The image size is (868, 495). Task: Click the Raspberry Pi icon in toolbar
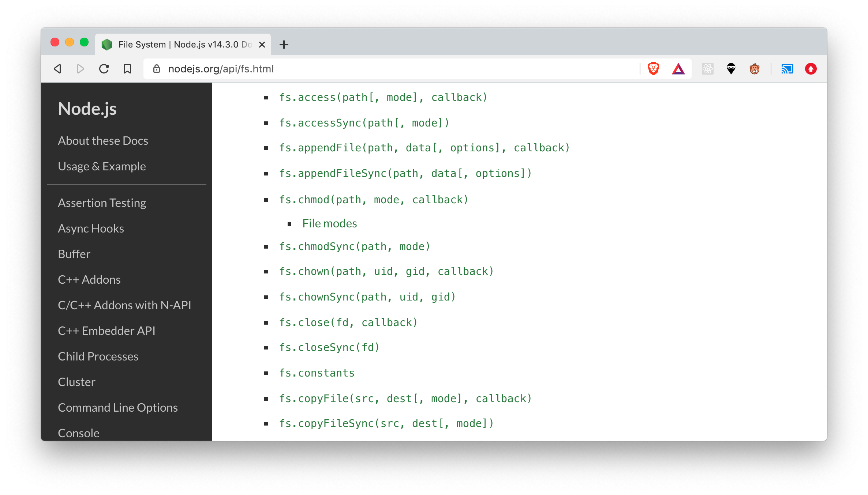point(754,68)
